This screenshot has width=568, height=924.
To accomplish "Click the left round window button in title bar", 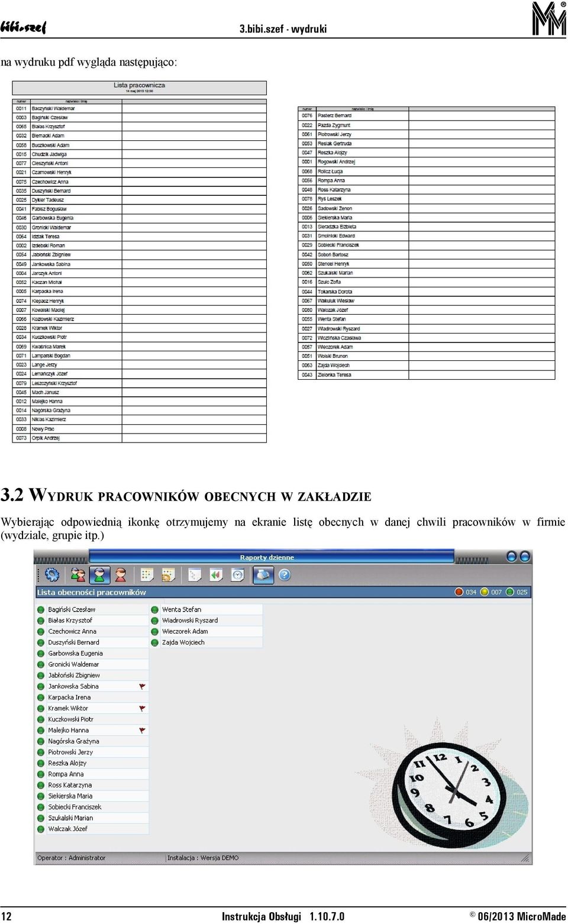I will coord(511,557).
